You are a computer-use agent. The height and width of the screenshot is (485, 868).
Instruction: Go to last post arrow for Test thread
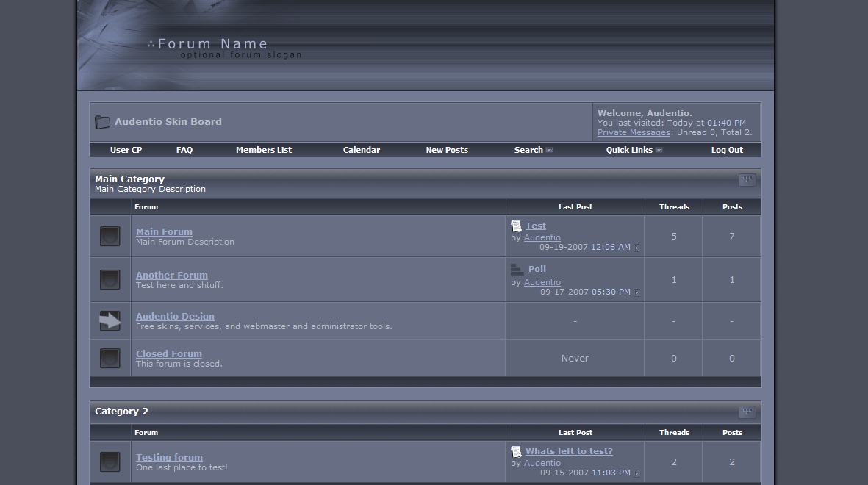pyautogui.click(x=636, y=248)
